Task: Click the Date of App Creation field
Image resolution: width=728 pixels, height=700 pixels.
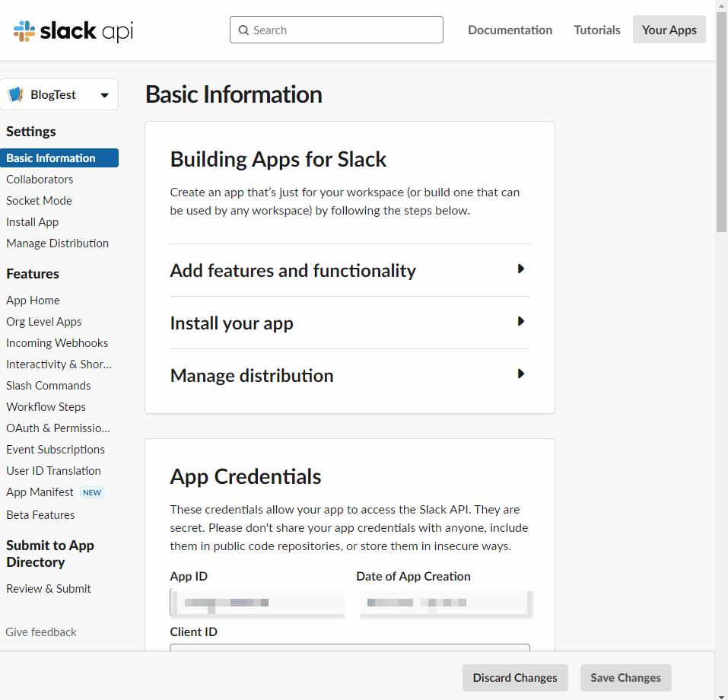Action: coord(445,603)
